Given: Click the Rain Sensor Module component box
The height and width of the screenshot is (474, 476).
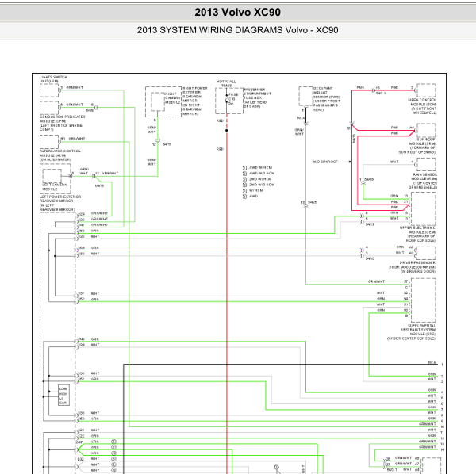Looking at the screenshot, I should pos(426,165).
